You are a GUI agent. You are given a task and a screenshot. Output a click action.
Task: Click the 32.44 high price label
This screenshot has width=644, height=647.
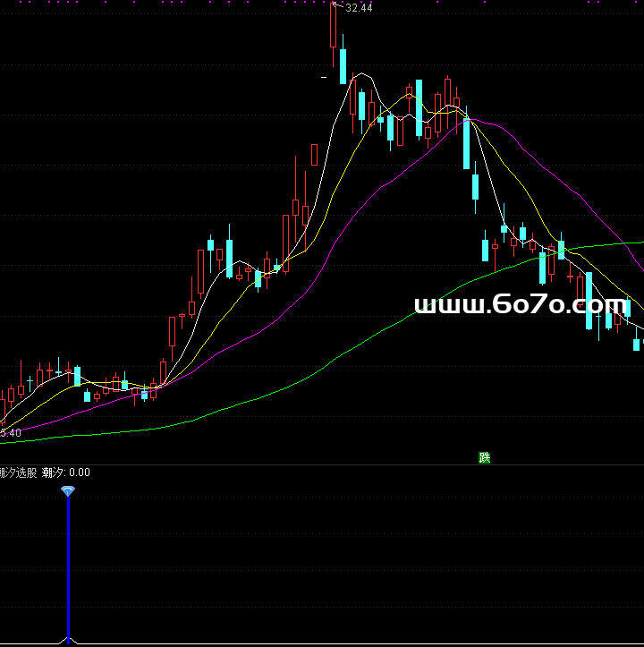coord(359,8)
